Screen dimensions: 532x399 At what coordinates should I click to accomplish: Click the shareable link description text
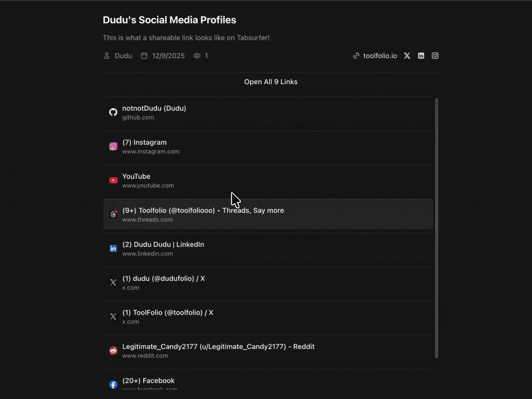186,38
